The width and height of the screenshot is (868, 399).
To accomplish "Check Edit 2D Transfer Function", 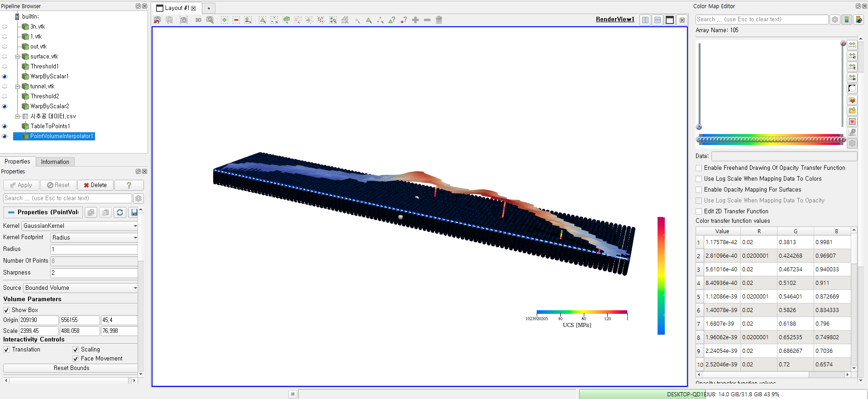I will (x=699, y=212).
